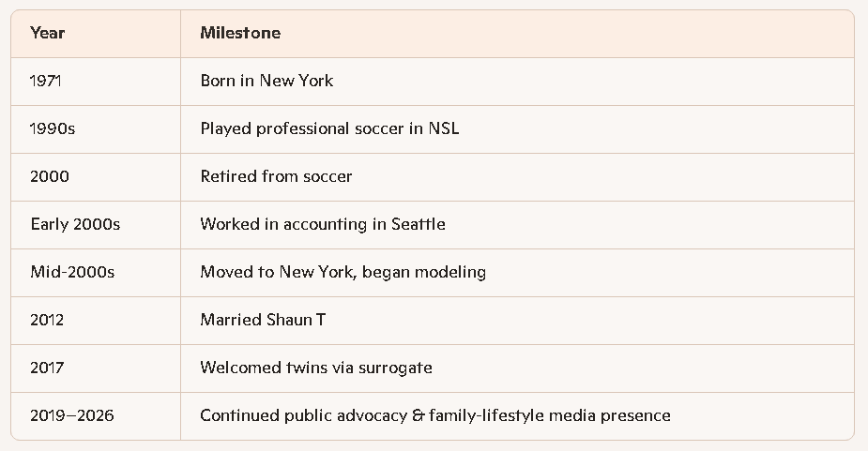This screenshot has height=451, width=868.
Task: Click the Year column header
Action: 48,33
